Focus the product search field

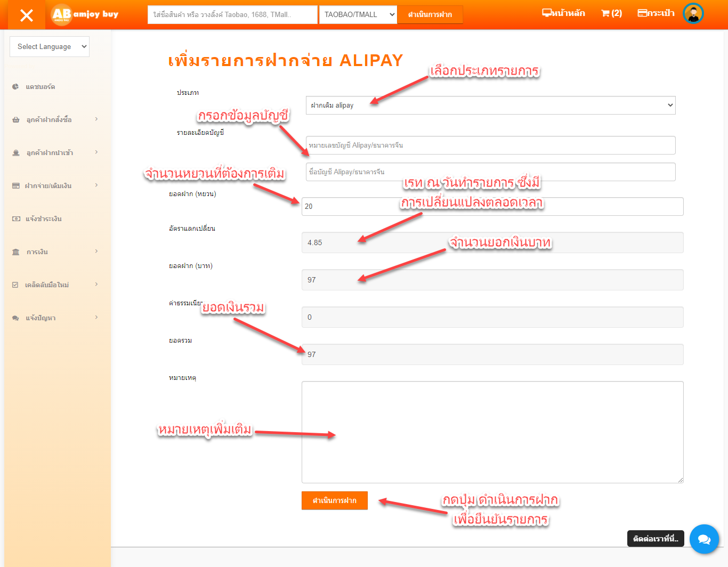pyautogui.click(x=232, y=14)
